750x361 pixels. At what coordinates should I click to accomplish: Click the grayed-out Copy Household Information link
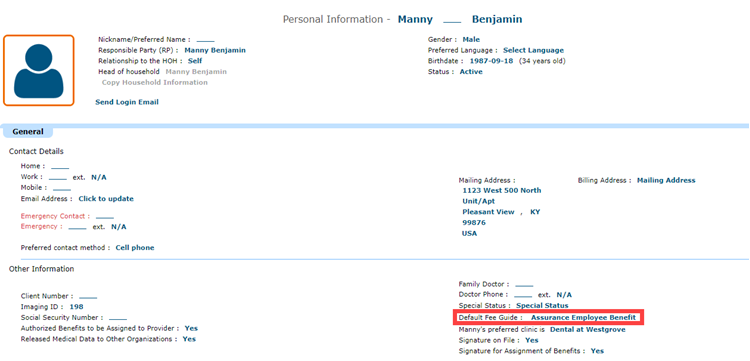pos(154,82)
